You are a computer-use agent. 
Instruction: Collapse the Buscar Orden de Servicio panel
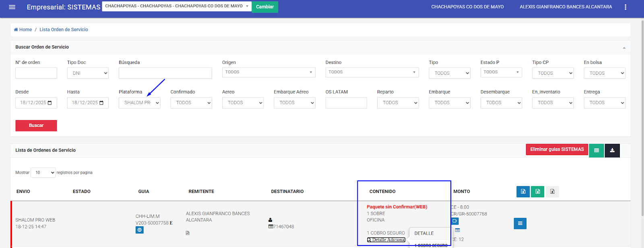[x=624, y=47]
